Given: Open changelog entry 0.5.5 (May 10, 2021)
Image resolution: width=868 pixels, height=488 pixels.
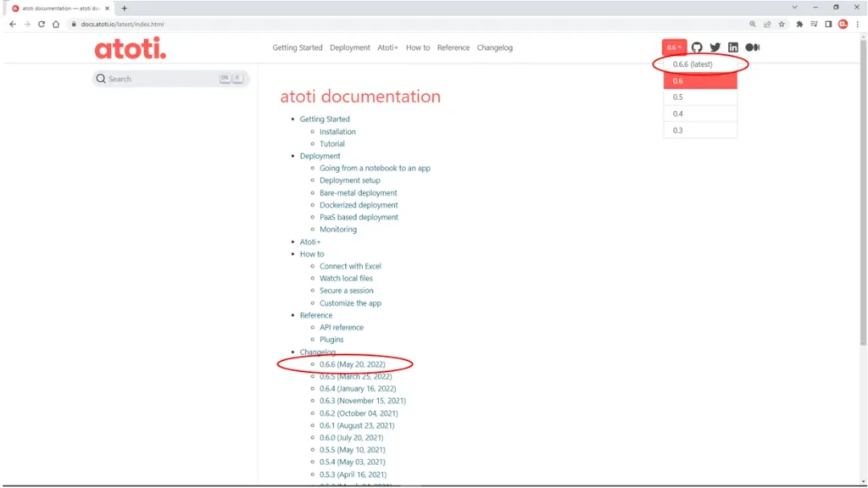Looking at the screenshot, I should point(352,450).
